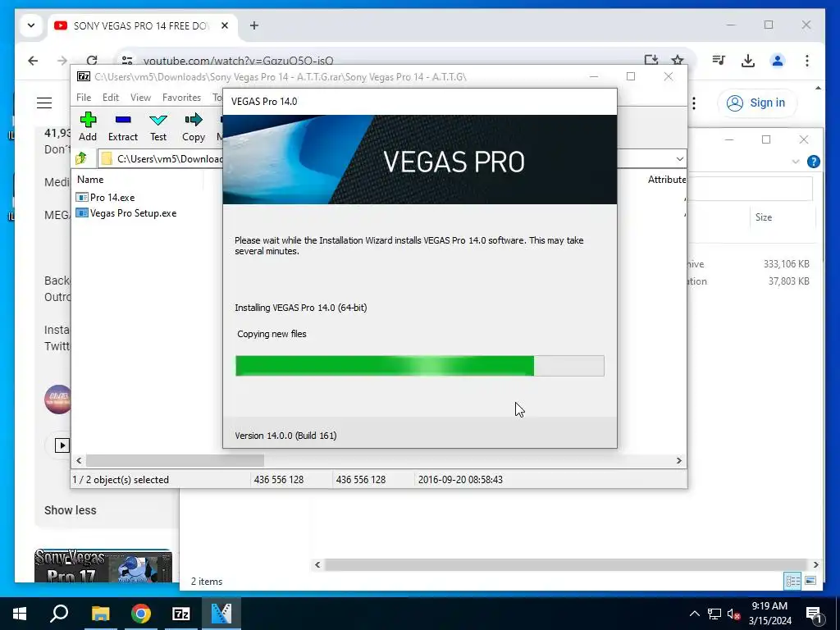
Task: Open YouTube settings three-dot menu
Action: pyautogui.click(x=694, y=103)
